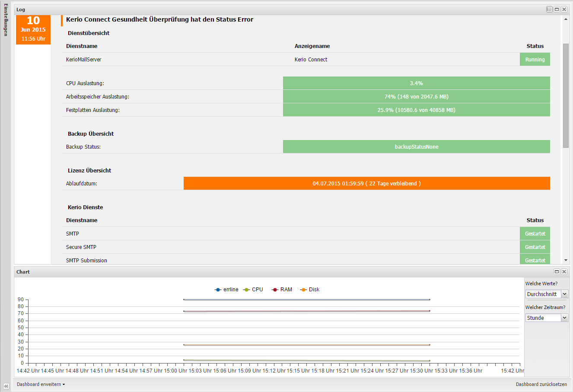
Task: Expand the Dashboard erweitern menu
Action: [41, 384]
